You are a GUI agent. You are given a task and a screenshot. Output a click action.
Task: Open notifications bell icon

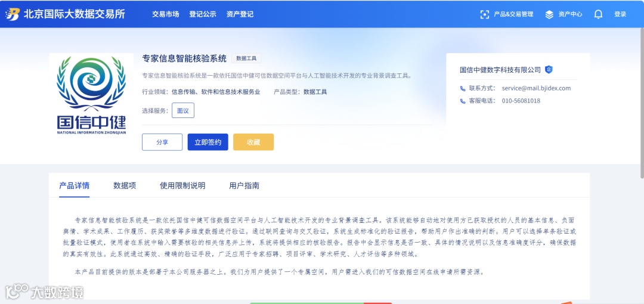coord(599,14)
